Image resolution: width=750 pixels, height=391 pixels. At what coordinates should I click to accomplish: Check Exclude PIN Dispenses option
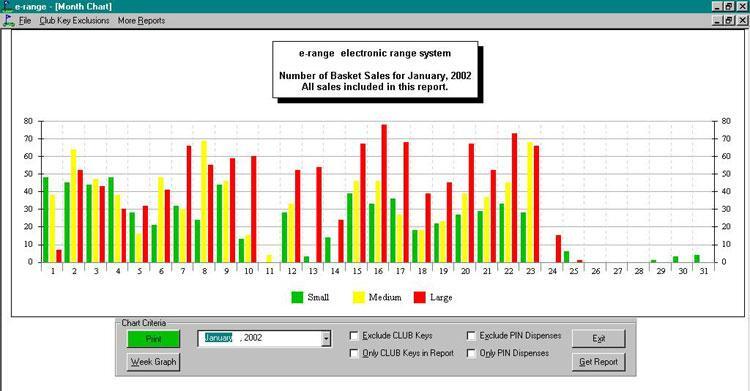tap(471, 336)
